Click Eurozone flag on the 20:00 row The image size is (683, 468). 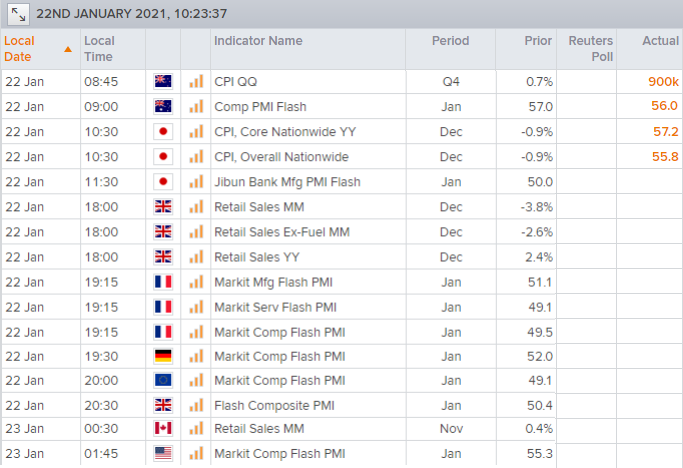pyautogui.click(x=163, y=380)
